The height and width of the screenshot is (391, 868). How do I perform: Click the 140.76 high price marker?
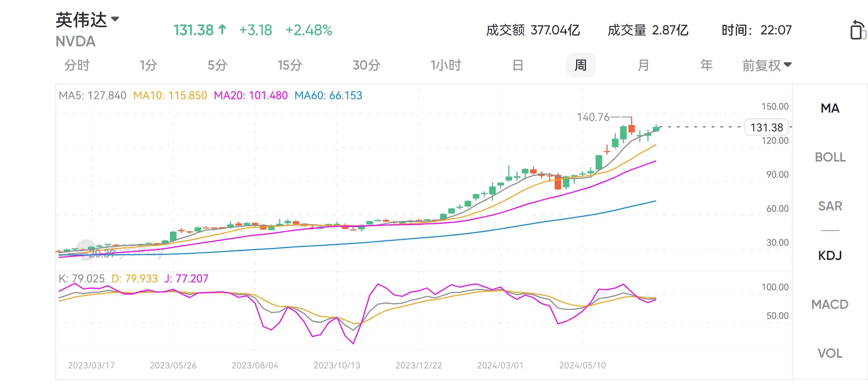(593, 117)
